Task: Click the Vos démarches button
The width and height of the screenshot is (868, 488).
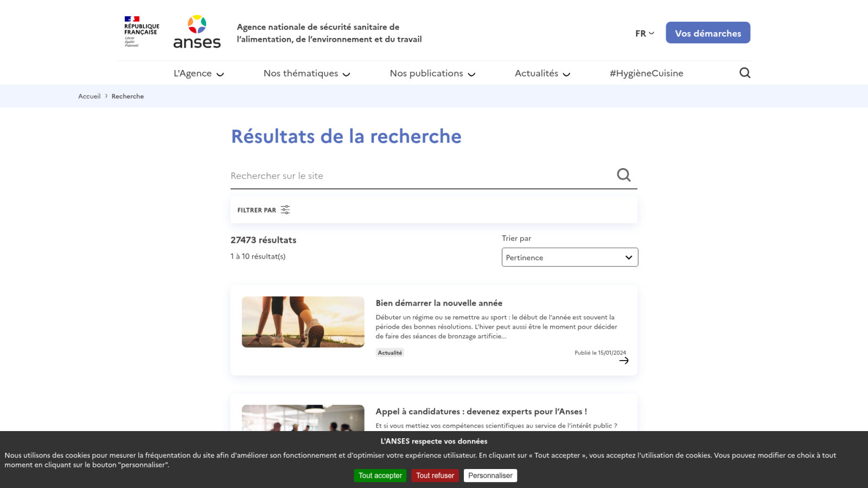Action: (708, 33)
